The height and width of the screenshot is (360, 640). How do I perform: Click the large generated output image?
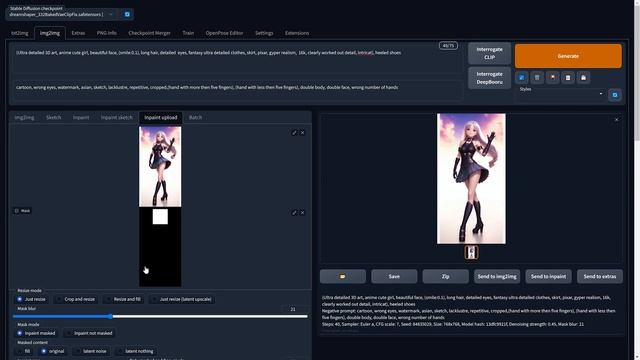pos(471,179)
